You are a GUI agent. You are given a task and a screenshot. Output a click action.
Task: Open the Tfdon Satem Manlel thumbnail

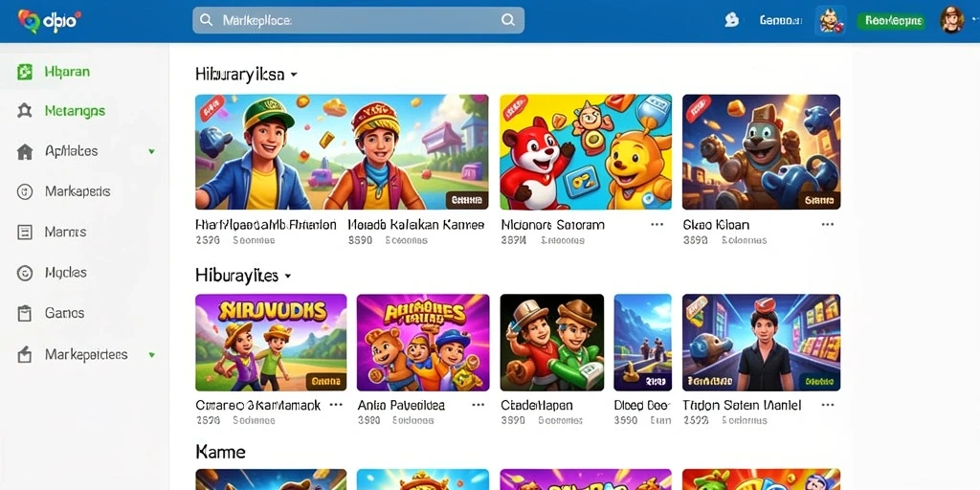click(x=761, y=343)
